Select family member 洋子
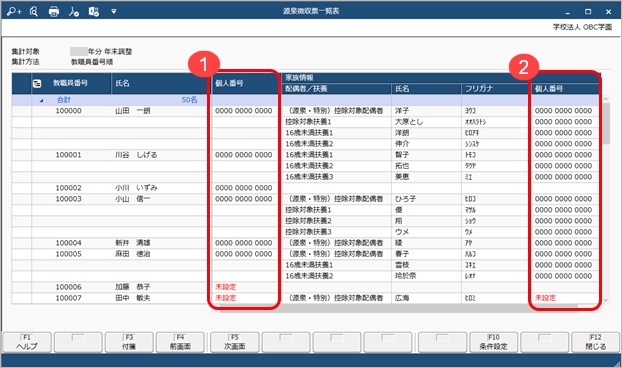The height and width of the screenshot is (368, 622). [402, 111]
